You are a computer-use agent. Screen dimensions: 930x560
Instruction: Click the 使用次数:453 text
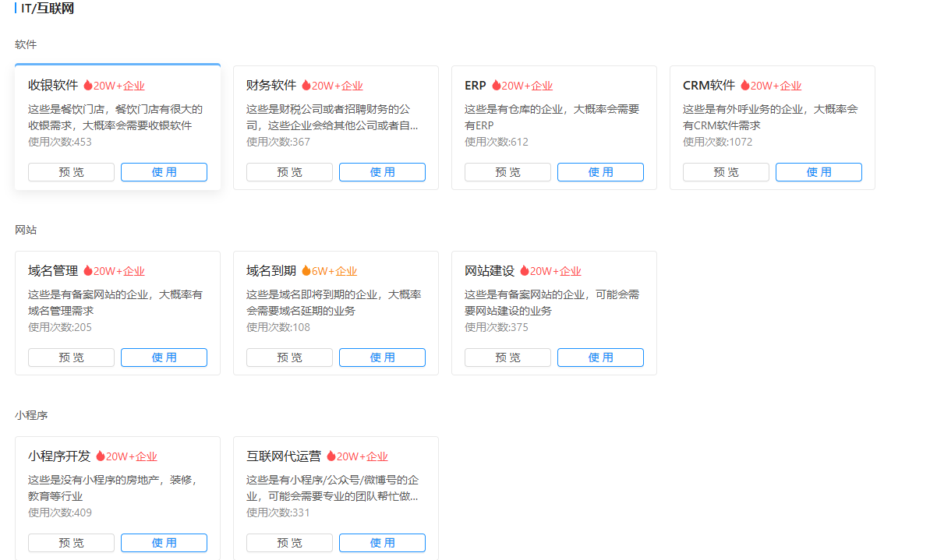(60, 142)
